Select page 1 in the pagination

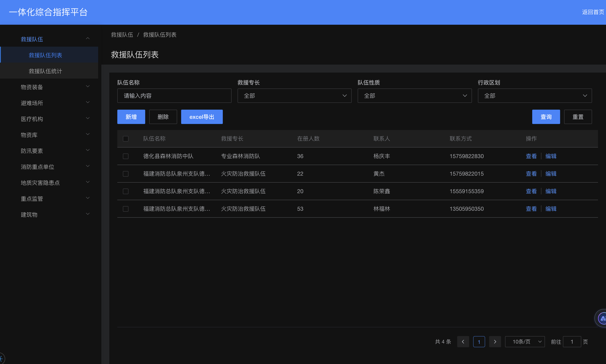click(x=479, y=342)
